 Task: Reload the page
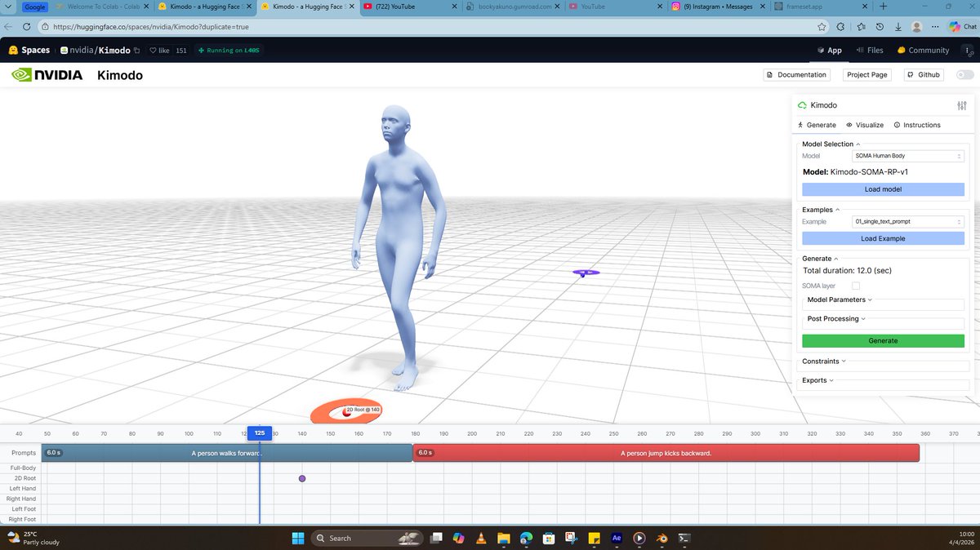point(29,26)
